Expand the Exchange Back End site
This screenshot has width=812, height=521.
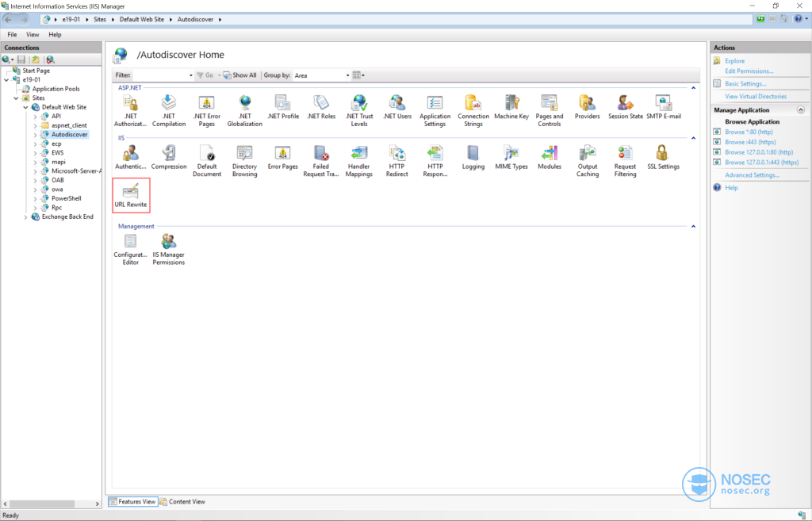click(25, 217)
